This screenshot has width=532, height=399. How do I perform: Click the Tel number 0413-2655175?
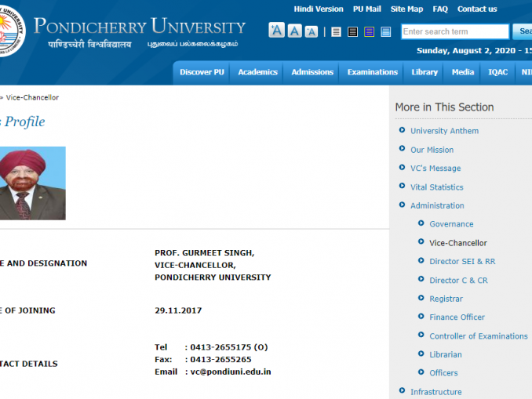click(x=220, y=347)
